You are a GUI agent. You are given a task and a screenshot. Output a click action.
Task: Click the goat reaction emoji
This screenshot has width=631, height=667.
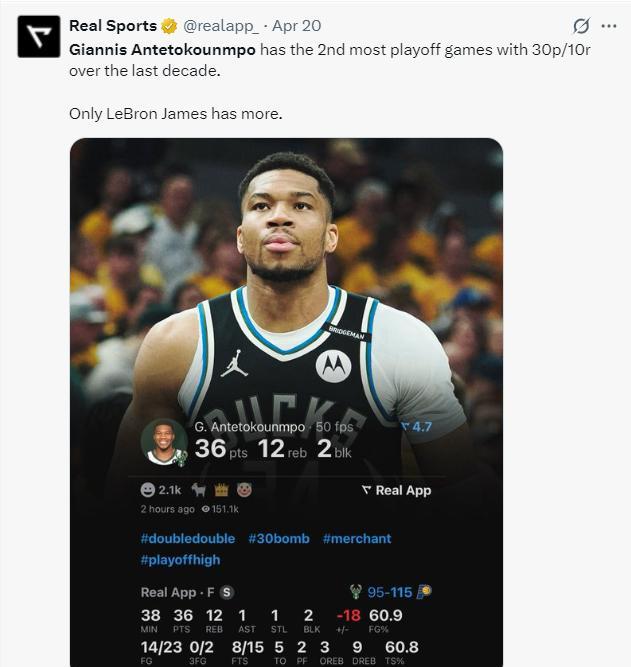point(200,490)
